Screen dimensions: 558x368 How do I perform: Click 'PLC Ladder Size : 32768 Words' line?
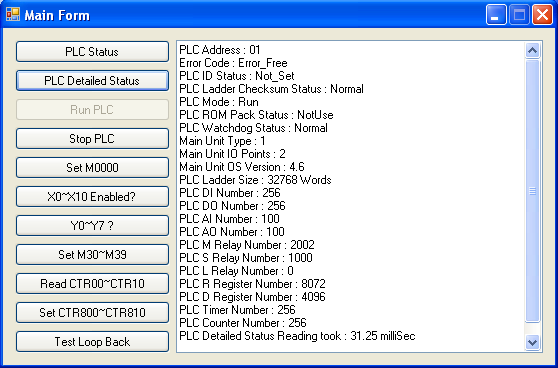coord(255,180)
